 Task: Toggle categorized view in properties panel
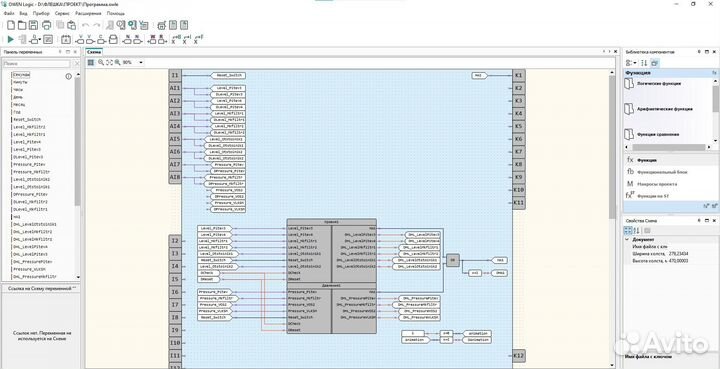628,230
